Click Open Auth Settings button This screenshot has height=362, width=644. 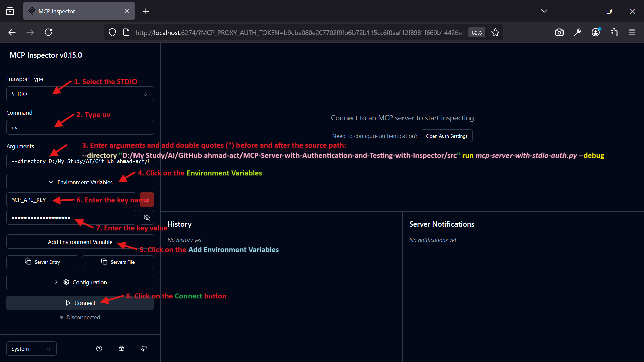pos(446,136)
